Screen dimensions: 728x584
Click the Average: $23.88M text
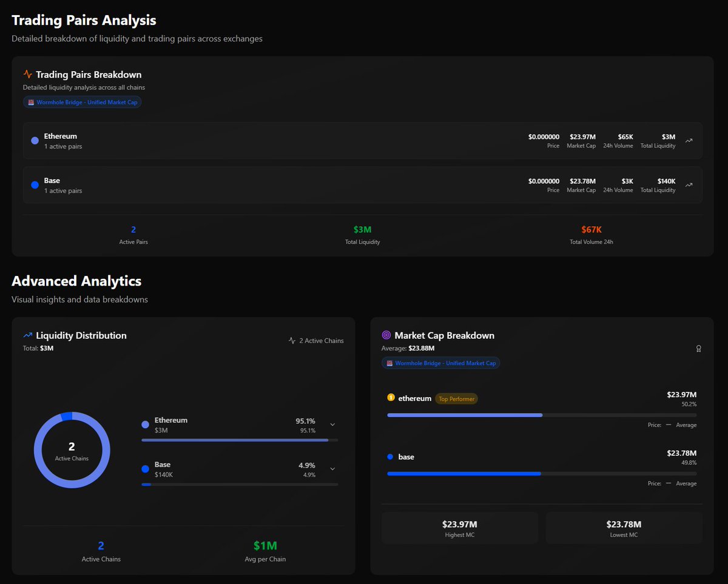pos(408,349)
